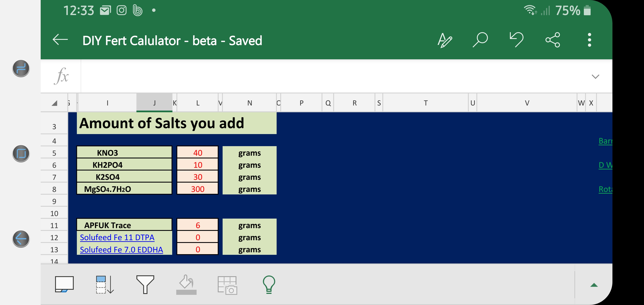This screenshot has width=644, height=305.
Task: Select column J header
Action: pos(154,103)
